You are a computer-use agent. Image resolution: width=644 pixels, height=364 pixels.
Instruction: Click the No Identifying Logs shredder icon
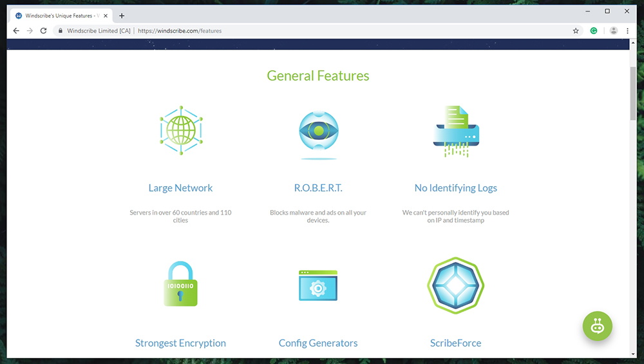coord(456,131)
